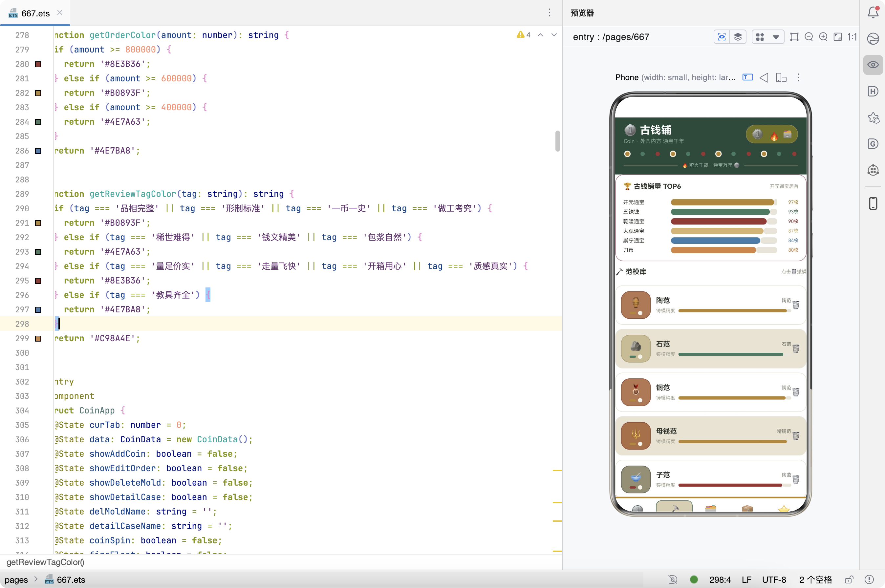Click color swatch on line 286

[x=38, y=151]
